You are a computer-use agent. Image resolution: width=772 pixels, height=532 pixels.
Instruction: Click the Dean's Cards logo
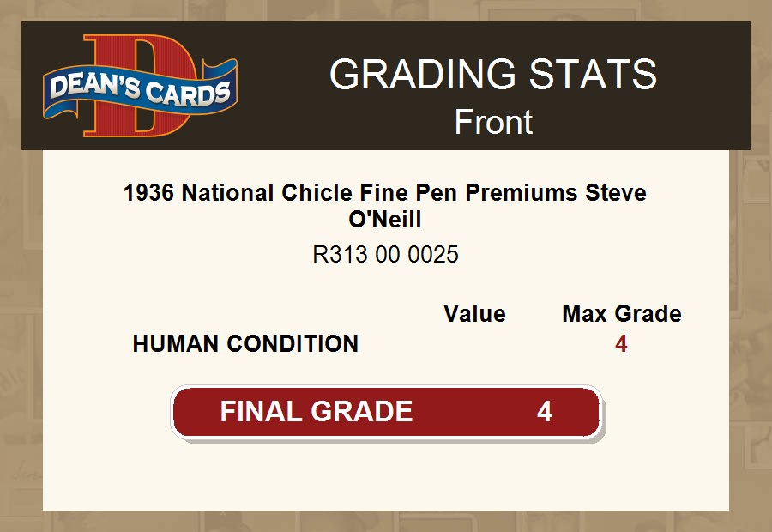140,86
